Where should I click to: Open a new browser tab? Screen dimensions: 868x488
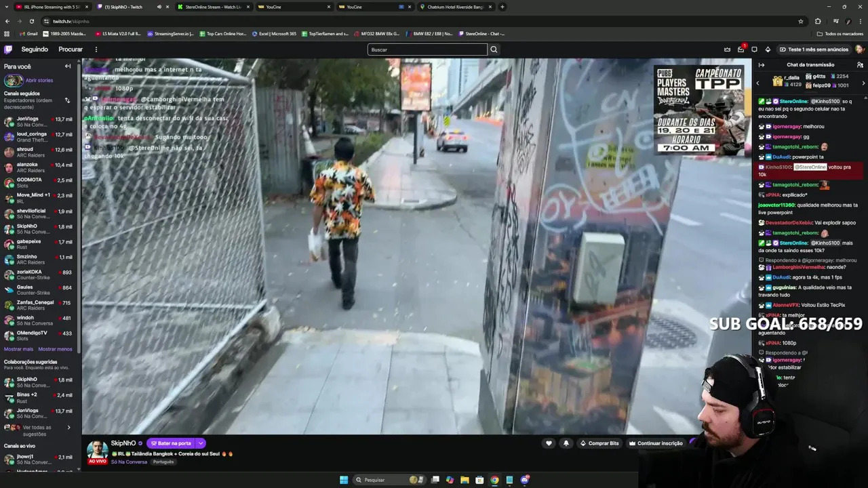[502, 7]
